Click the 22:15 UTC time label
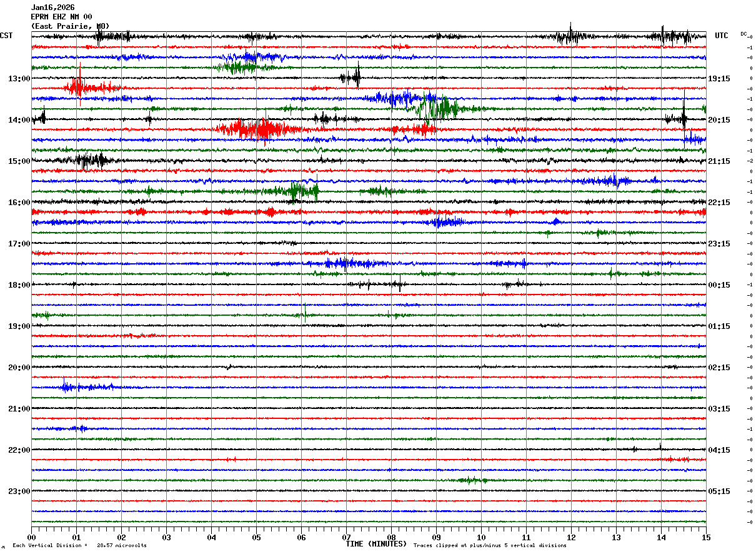The height and width of the screenshot is (554, 756). click(x=719, y=203)
